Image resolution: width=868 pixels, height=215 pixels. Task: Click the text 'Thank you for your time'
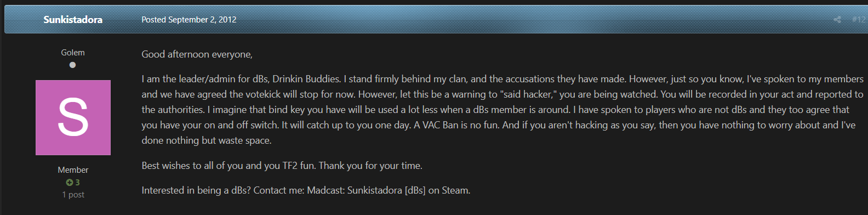[370, 165]
